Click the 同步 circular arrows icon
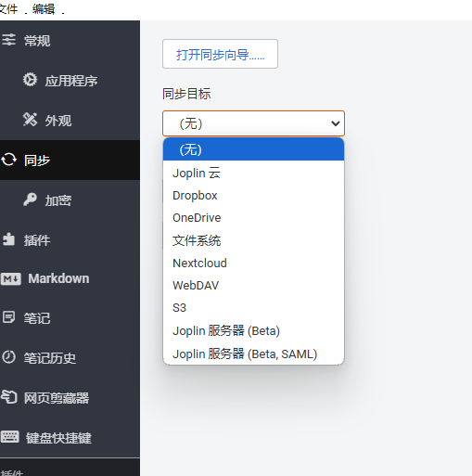The image size is (472, 476). 8,160
